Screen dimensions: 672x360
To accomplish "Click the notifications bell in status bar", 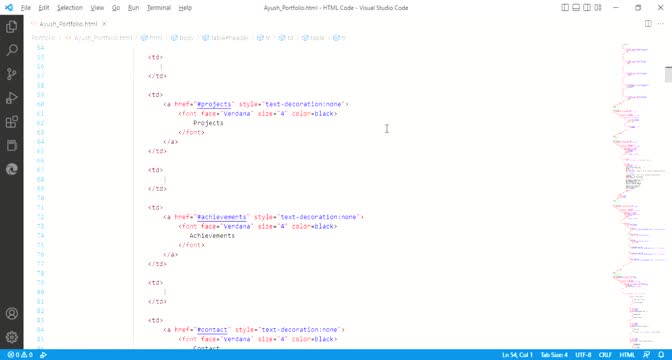I will coord(661,355).
